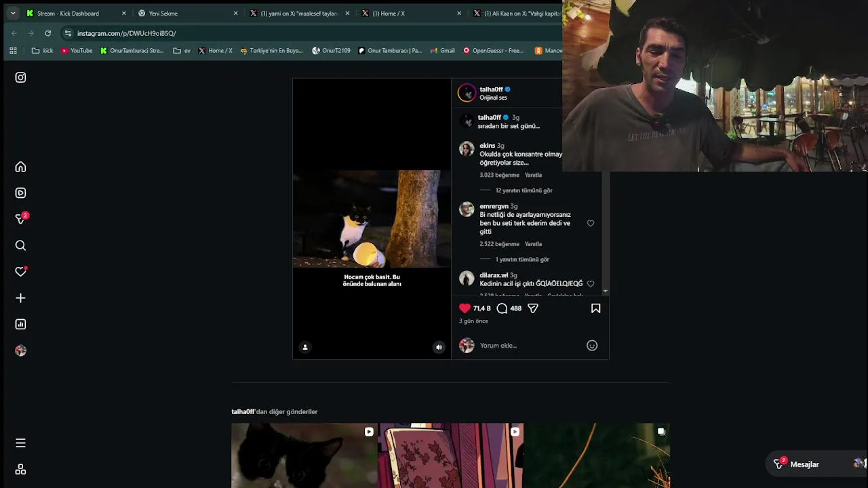This screenshot has width=868, height=488.
Task: View 3.023 beğenme likes list
Action: pos(499,175)
